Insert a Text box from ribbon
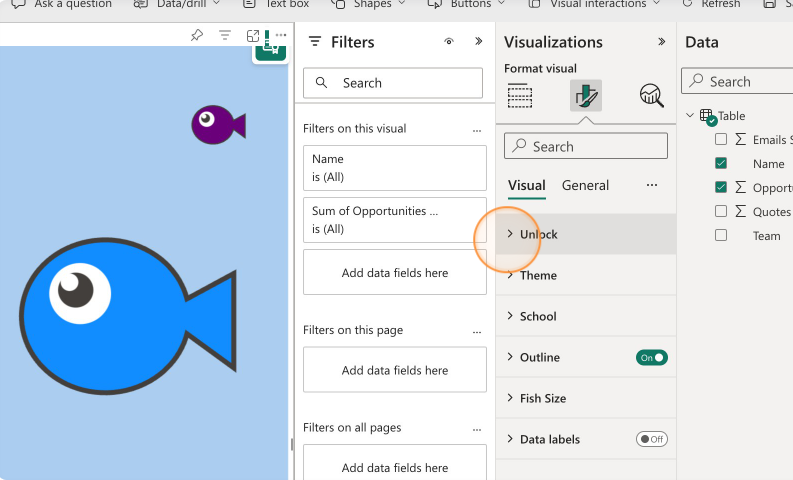Screen dimensions: 793x480 click(276, 4)
